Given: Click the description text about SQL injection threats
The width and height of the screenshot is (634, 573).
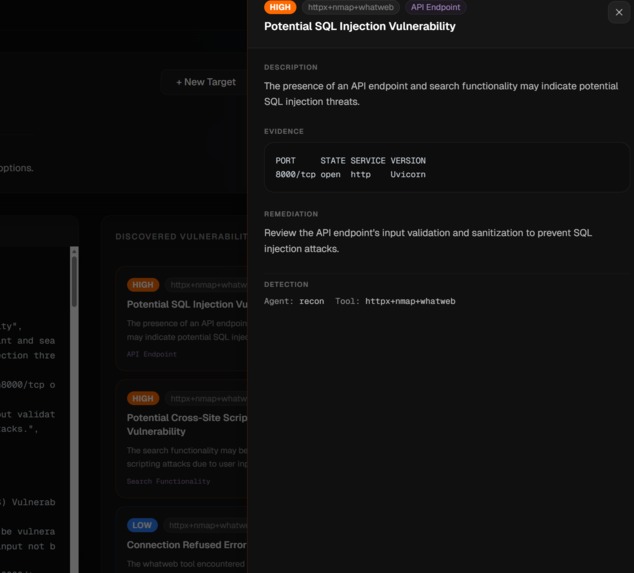Looking at the screenshot, I should pyautogui.click(x=441, y=94).
